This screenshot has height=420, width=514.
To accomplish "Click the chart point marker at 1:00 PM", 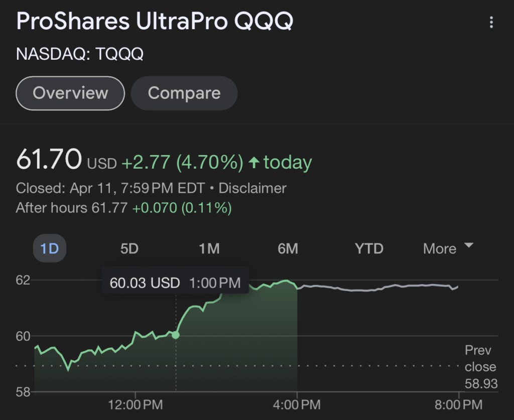I will click(x=176, y=335).
